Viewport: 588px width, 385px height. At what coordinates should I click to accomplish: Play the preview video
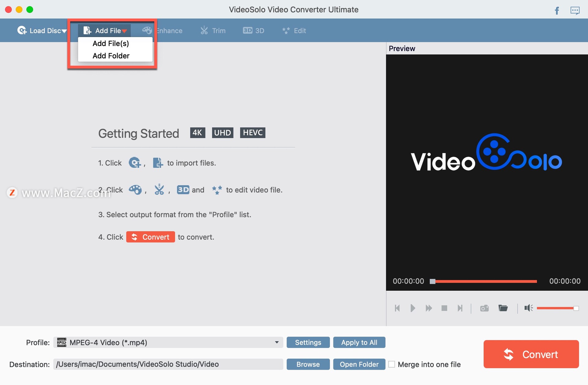pos(413,308)
